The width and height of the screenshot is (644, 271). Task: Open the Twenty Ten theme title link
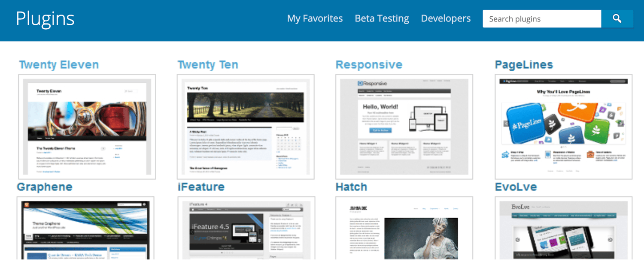tap(208, 65)
